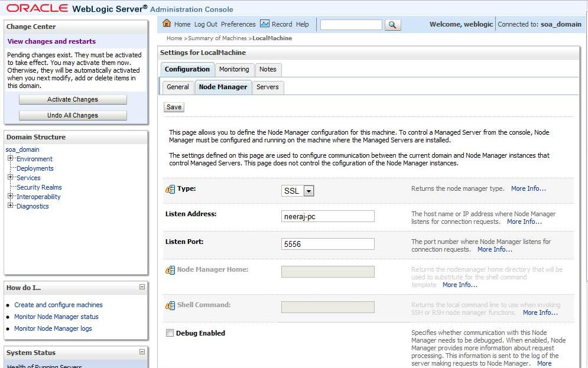
Task: Click Activate Changes button
Action: click(73, 99)
